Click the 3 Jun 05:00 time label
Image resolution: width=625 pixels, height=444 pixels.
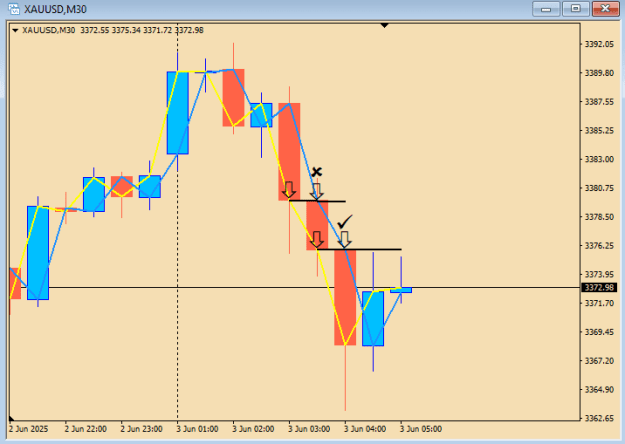[x=421, y=429]
